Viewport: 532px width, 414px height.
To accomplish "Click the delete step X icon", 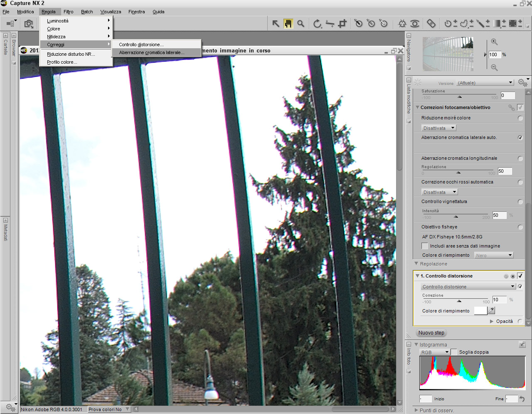I will pos(513,276).
